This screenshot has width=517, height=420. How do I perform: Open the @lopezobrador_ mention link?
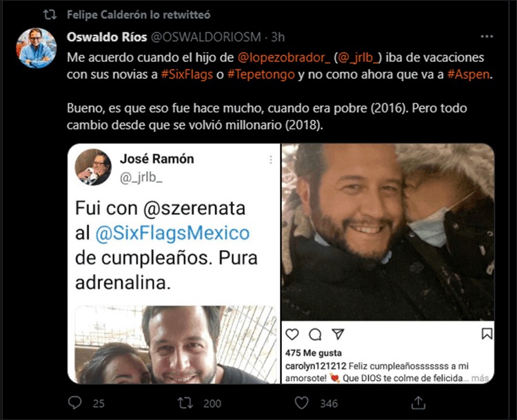point(283,58)
